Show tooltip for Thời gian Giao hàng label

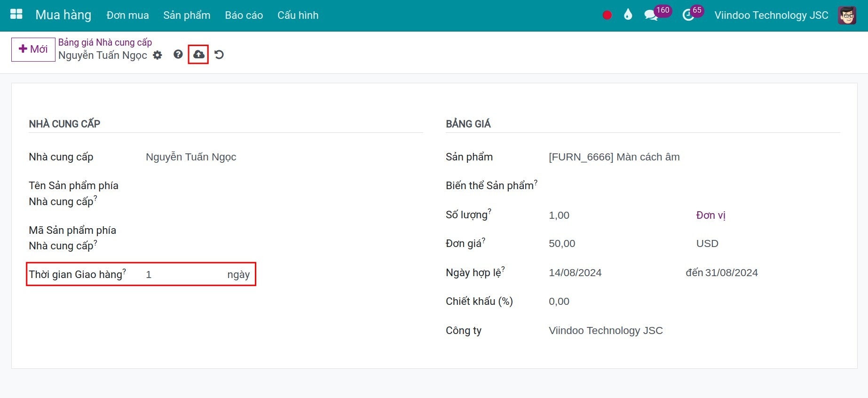click(124, 271)
